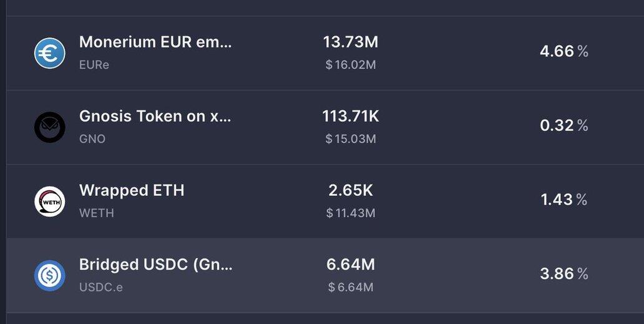The height and width of the screenshot is (324, 644).
Task: Click the Bridged USDC.e dollar icon
Action: coord(49,275)
